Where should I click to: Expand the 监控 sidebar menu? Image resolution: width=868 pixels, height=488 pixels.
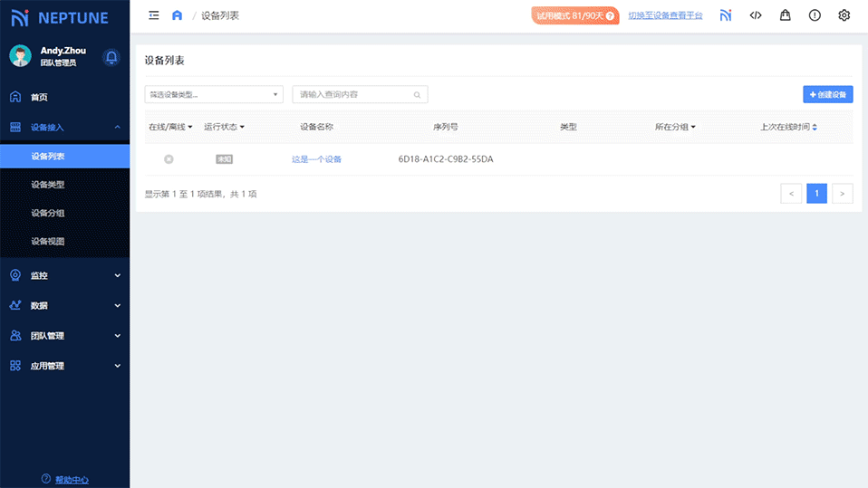point(64,275)
